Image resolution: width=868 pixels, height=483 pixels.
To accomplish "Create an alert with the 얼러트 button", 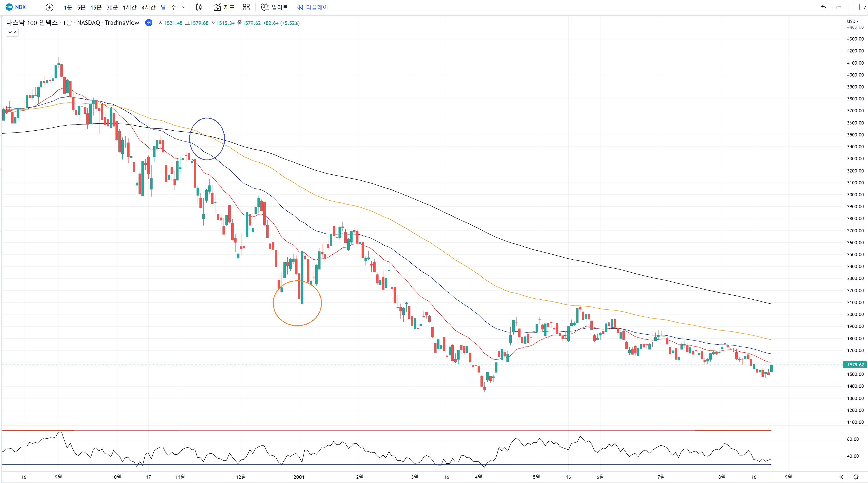I will pos(275,7).
